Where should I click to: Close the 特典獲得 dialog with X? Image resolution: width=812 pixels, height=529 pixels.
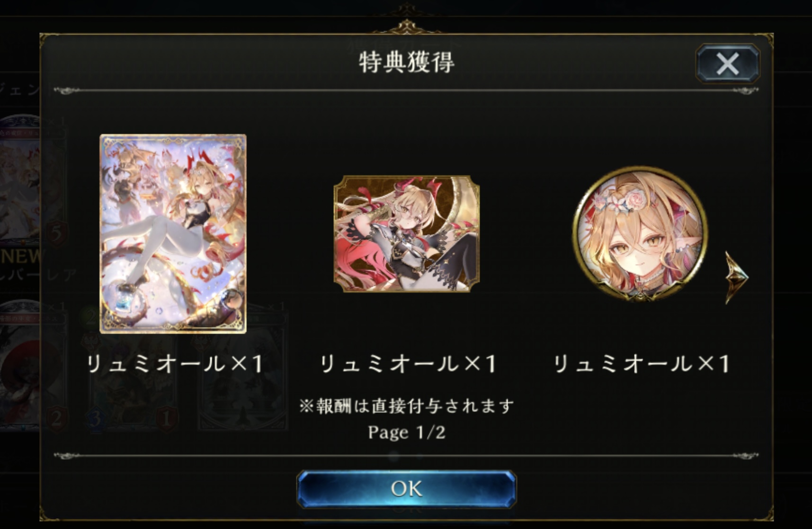click(x=727, y=63)
